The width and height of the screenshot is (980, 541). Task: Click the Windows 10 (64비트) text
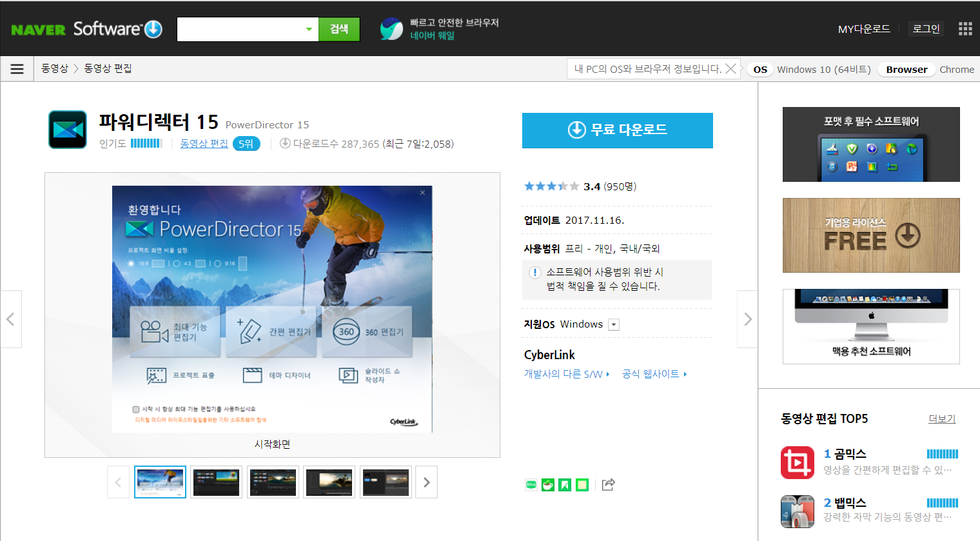point(824,70)
